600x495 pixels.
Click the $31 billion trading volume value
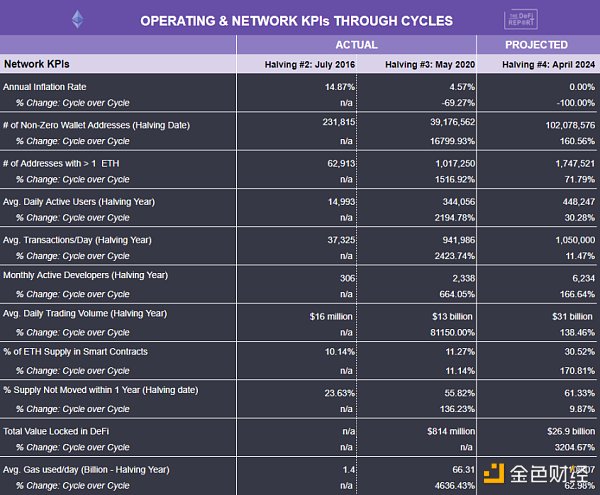point(572,316)
